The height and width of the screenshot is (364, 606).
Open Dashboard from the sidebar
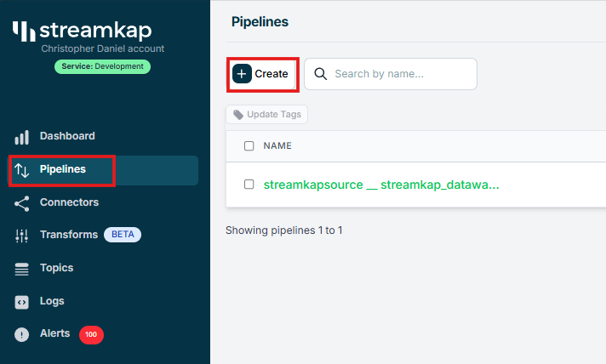[x=67, y=136]
